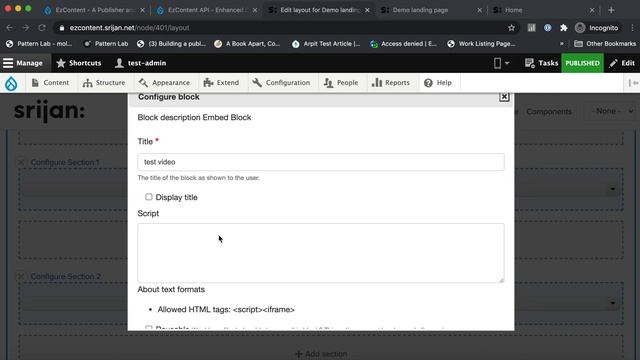Click the address bar URL

pyautogui.click(x=129, y=28)
